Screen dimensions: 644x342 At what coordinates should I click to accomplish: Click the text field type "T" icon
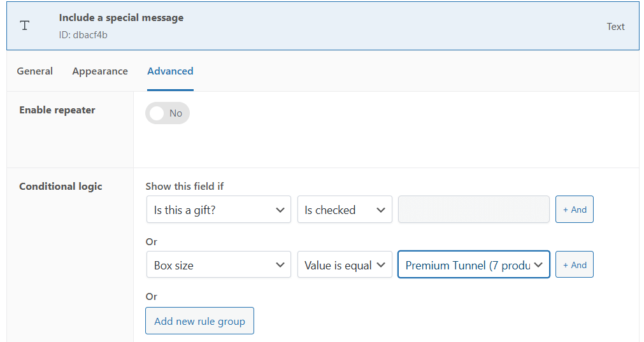[x=25, y=26]
